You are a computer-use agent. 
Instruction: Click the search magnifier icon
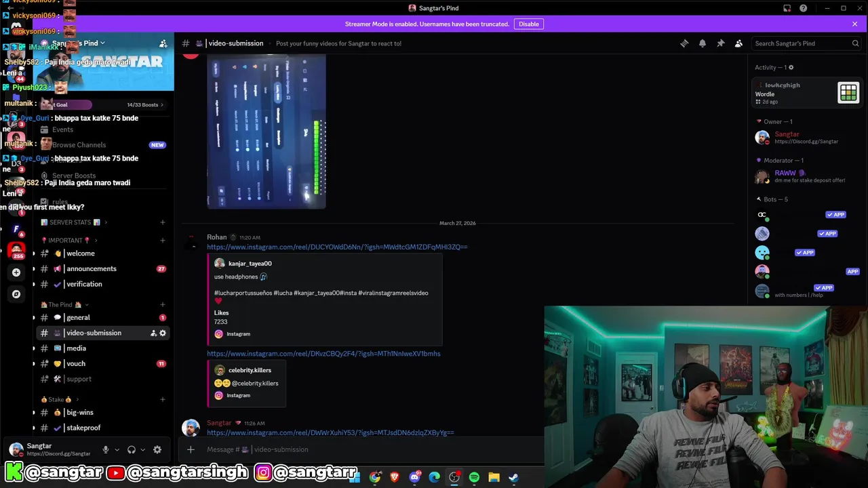[855, 43]
